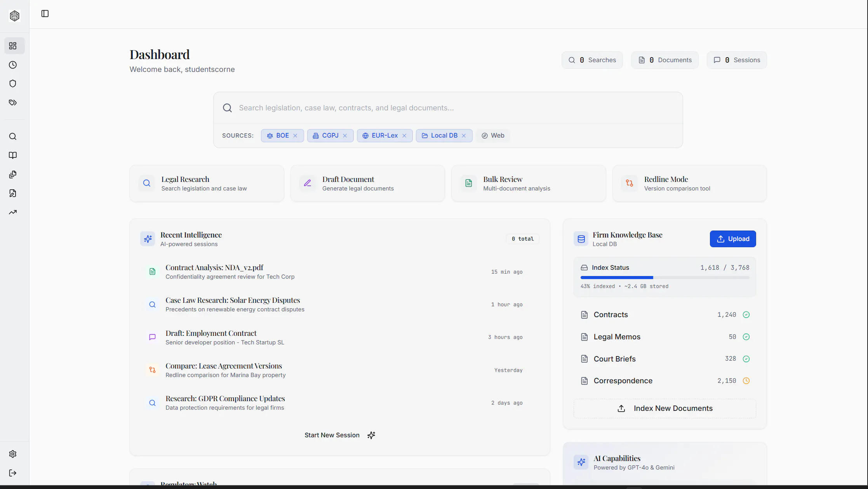Image resolution: width=868 pixels, height=489 pixels.
Task: Open the stacked documents icon in sidebar
Action: click(13, 175)
